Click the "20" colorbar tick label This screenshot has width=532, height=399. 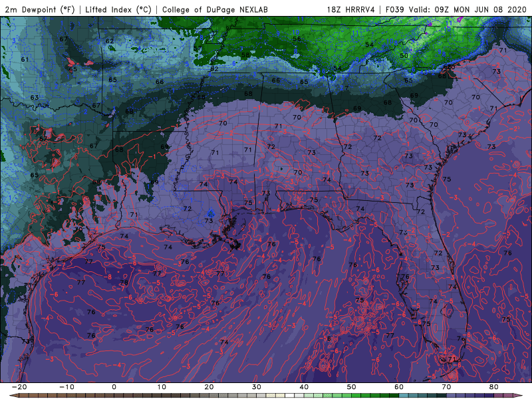pos(209,387)
